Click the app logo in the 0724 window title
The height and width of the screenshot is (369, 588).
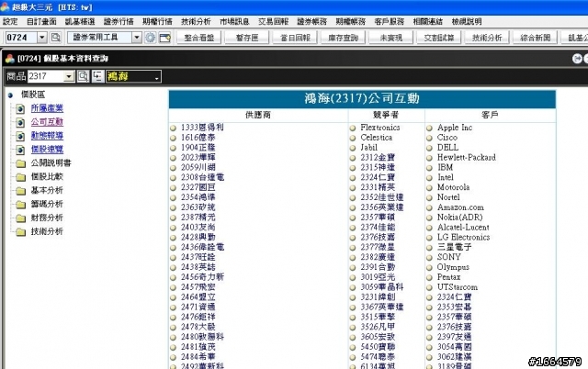point(10,59)
